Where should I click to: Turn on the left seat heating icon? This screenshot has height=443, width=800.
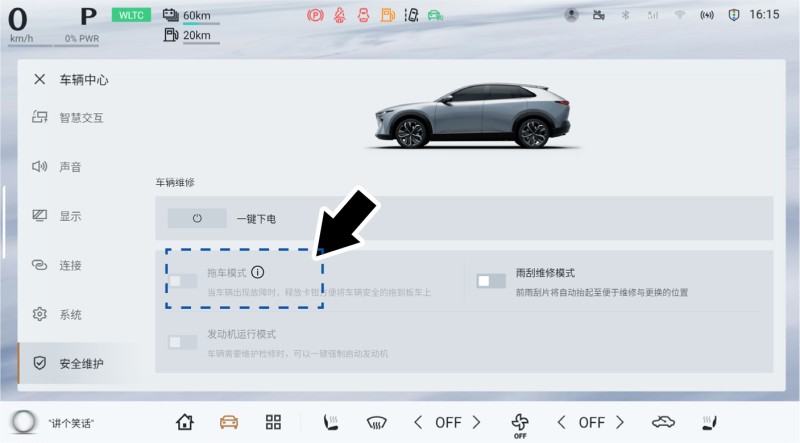pos(331,422)
